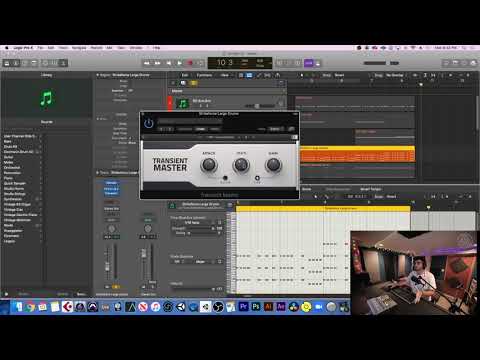Screen dimensions: 480x360
Task: Open the media Browsers icon at far right
Action: (x=473, y=63)
